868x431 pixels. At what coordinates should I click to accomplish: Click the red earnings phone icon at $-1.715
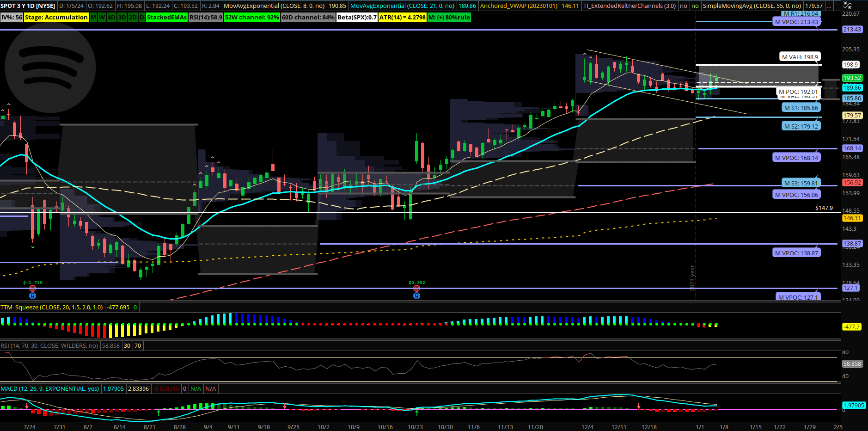tap(32, 289)
